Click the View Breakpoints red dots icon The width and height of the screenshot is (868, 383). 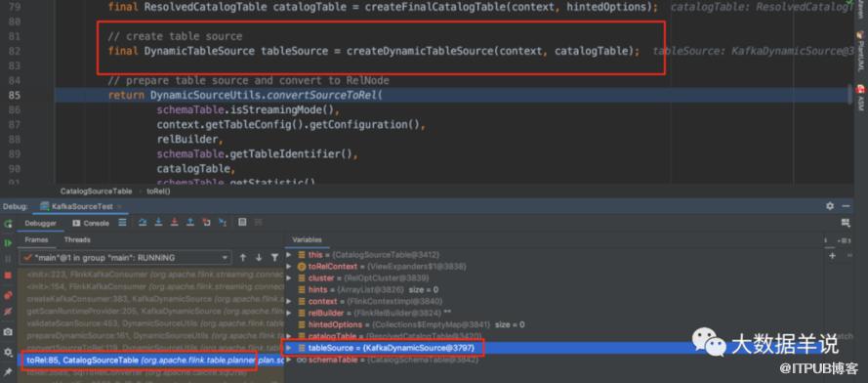(8, 295)
